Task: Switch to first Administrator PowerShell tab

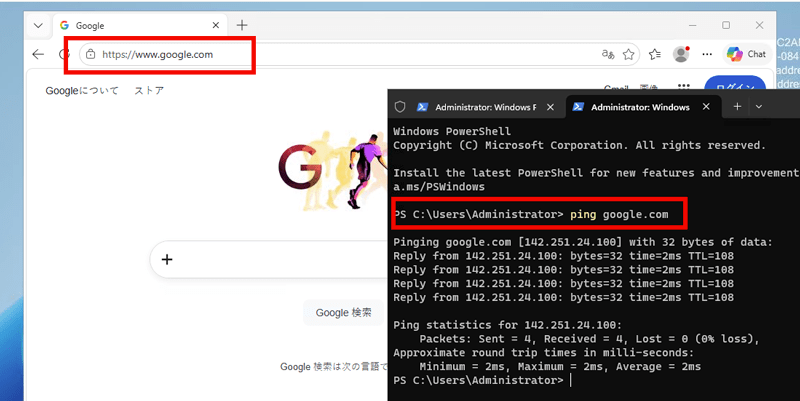Action: (477, 107)
